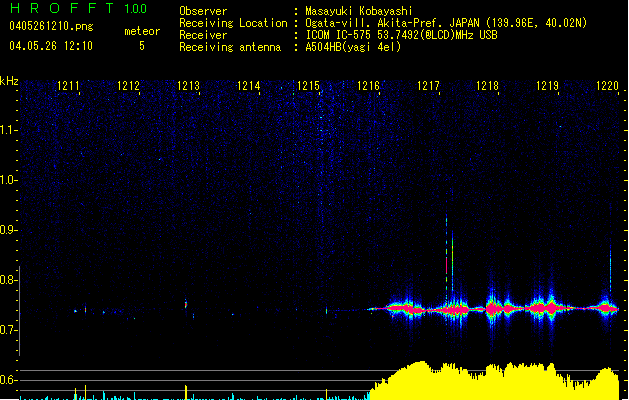Select the A504HB(yagi 4el) antenna text
This screenshot has width=629, height=400.
tap(353, 47)
